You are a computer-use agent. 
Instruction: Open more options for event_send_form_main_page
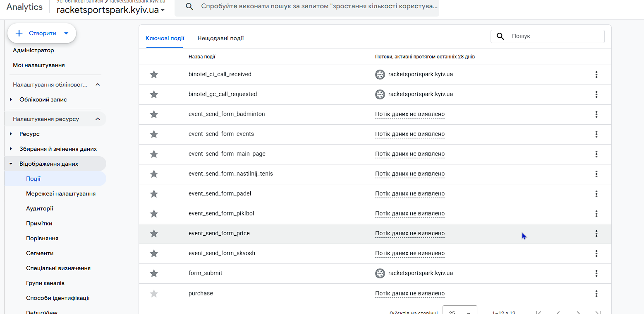coord(596,154)
